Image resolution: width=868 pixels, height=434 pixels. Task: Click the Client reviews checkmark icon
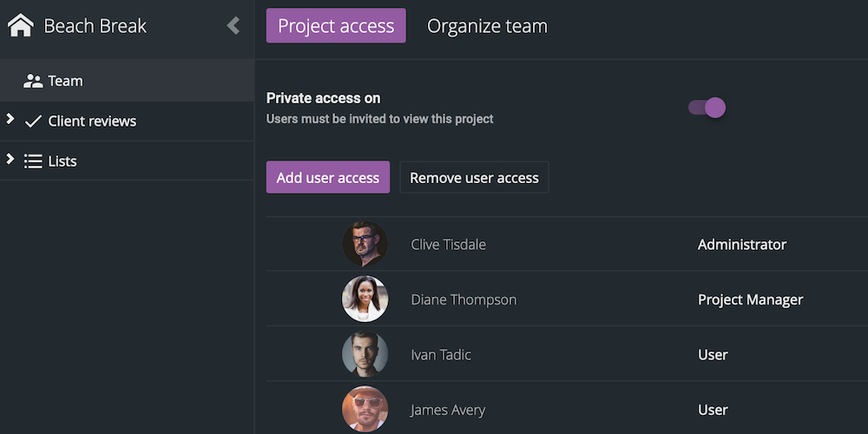coord(33,122)
